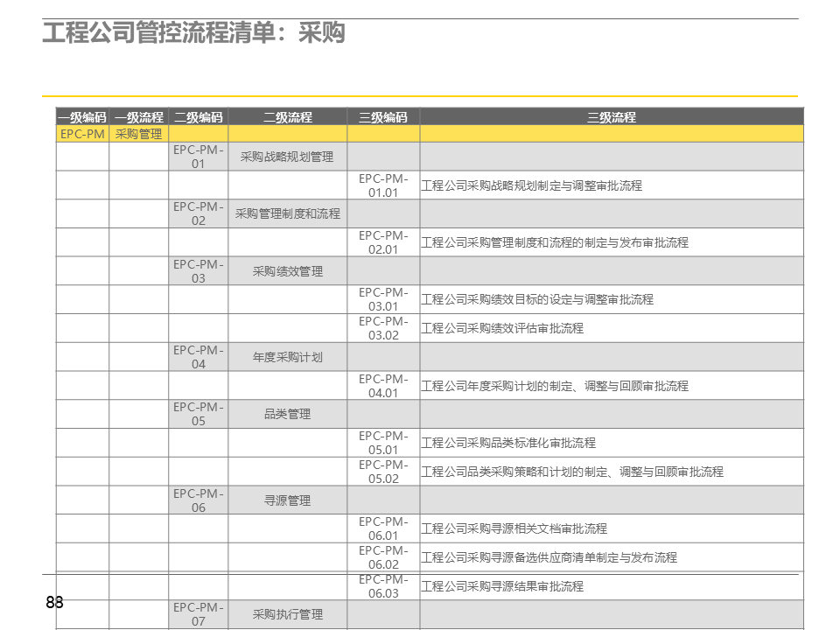Click the EPC-PM-04.01 code cell

tap(383, 386)
